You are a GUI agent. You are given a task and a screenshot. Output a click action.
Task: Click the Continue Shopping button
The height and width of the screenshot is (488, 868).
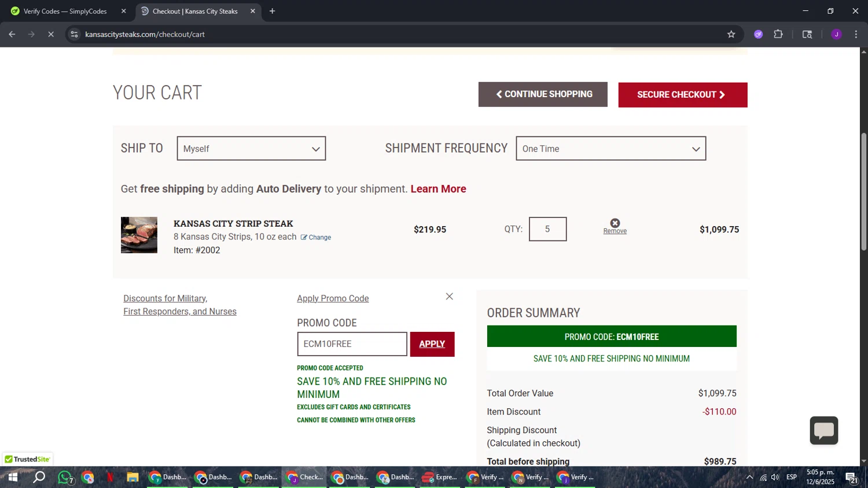tap(543, 94)
